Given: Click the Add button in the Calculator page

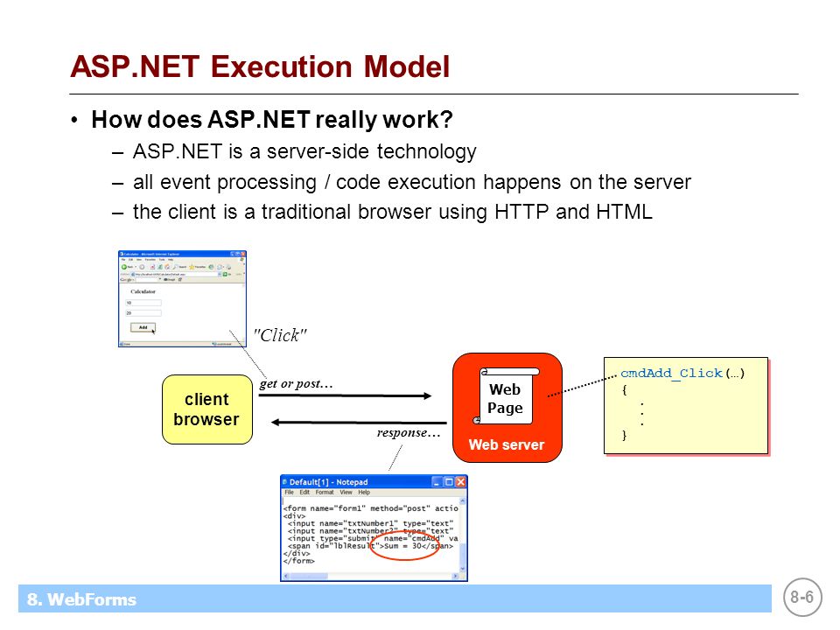Looking at the screenshot, I should (x=143, y=327).
